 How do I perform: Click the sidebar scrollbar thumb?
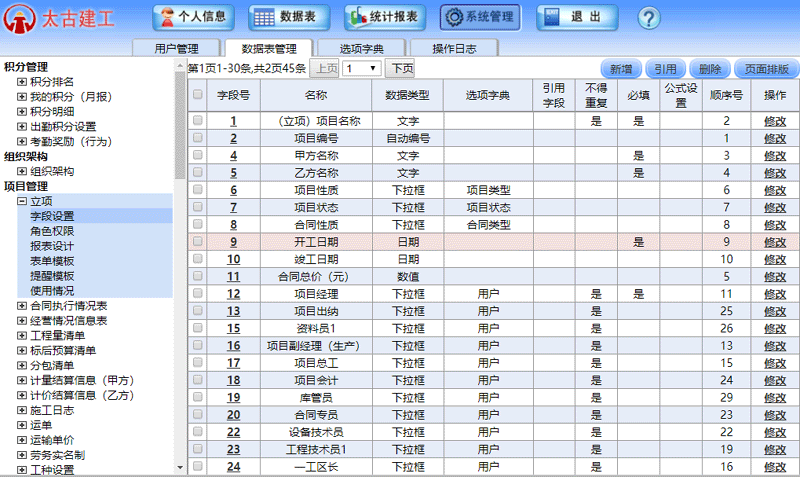[x=180, y=125]
